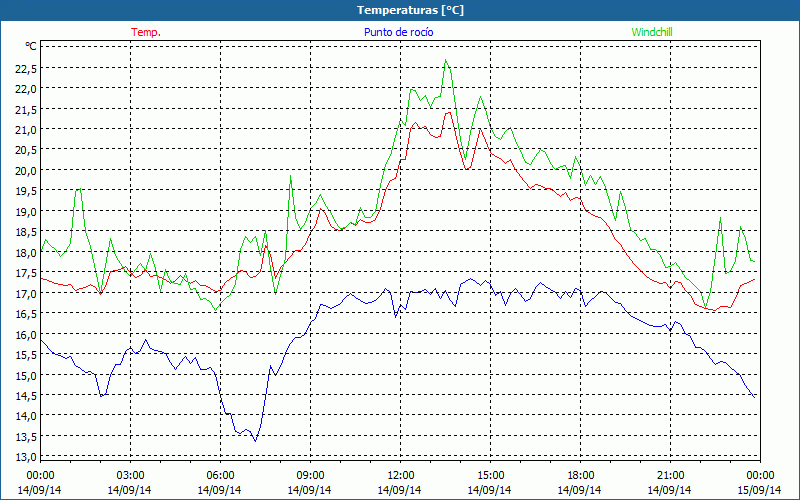Screen dimensions: 800x500
Task: Click the 14/09/14 date under 12:00
Action: point(399,490)
